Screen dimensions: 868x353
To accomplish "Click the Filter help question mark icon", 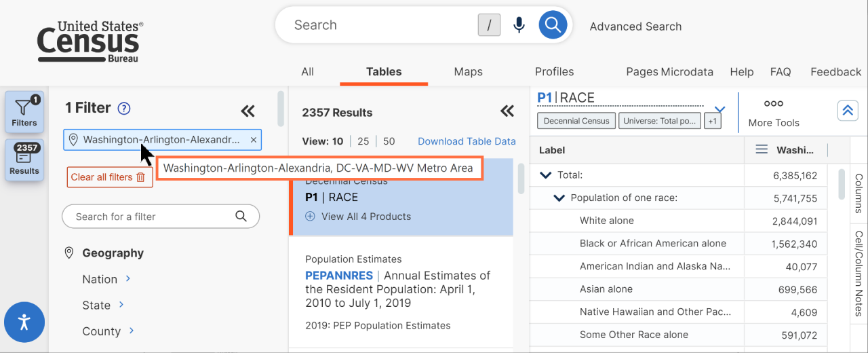I will [123, 108].
